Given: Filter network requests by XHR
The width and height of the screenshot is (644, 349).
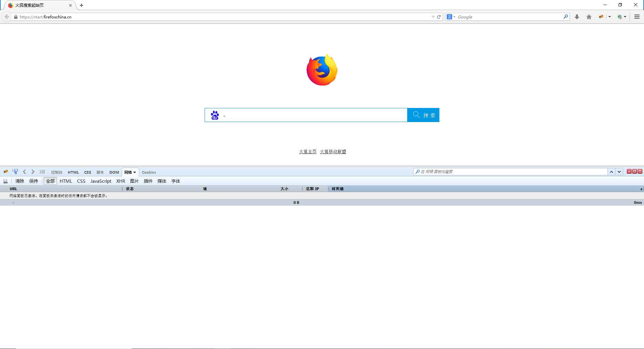Looking at the screenshot, I should [121, 181].
